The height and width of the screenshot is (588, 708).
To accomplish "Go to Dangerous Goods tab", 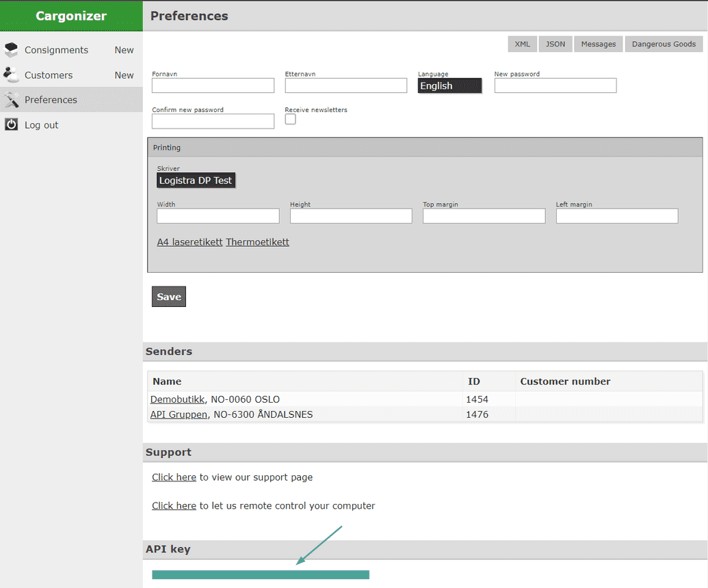I will (664, 44).
